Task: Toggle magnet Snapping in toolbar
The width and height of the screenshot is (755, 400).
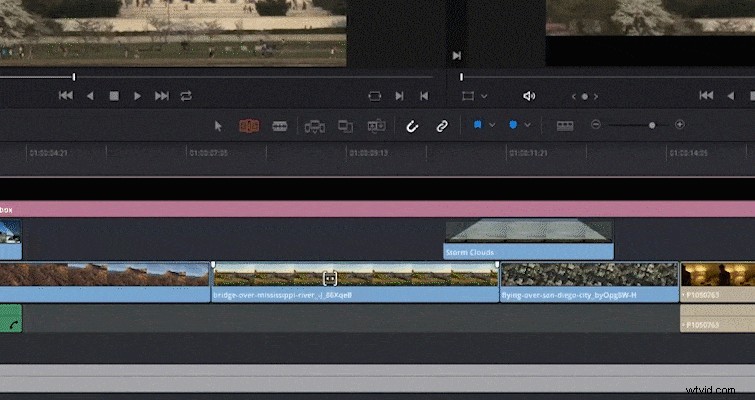Action: click(x=412, y=126)
